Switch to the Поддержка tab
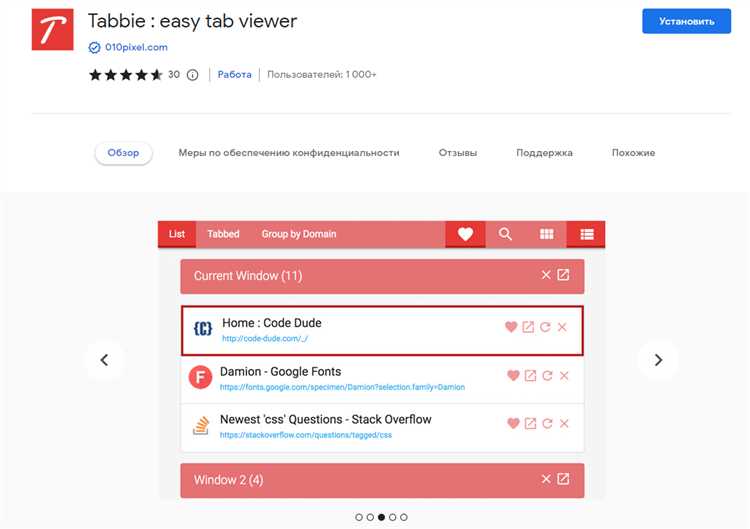Screen dimensions: 750x529 tap(544, 153)
